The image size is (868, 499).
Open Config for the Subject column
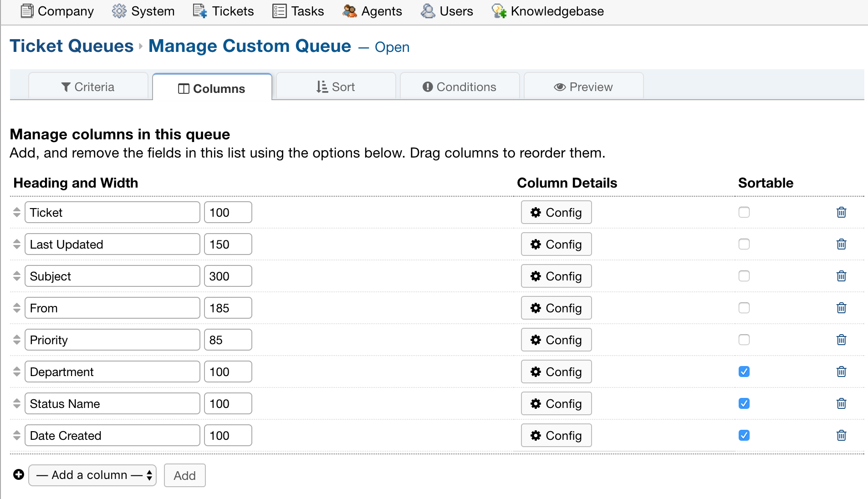coord(556,276)
